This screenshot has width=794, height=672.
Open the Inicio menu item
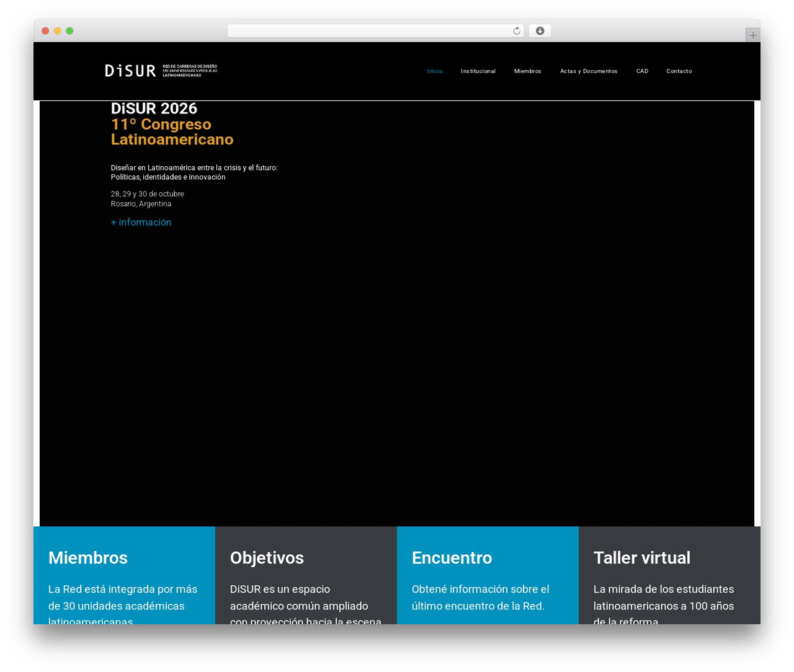[x=435, y=71]
